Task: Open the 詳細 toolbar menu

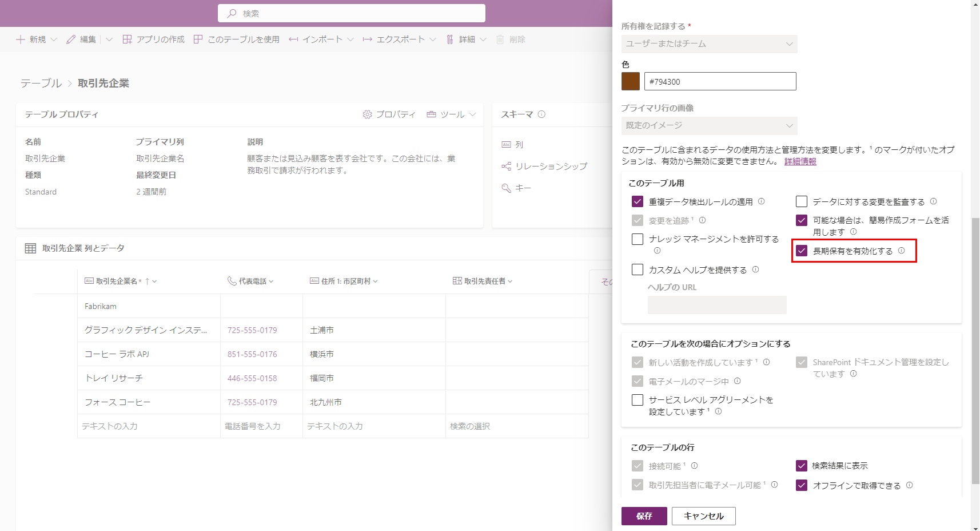Action: [x=467, y=39]
